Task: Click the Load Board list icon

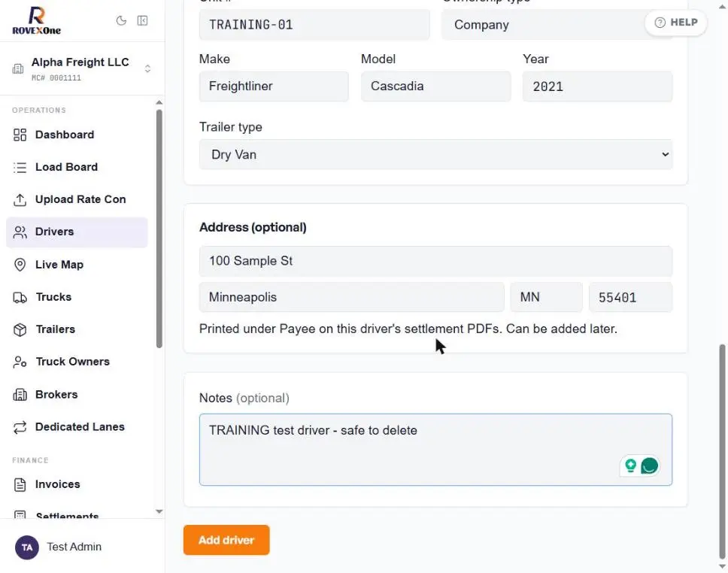Action: point(20,167)
